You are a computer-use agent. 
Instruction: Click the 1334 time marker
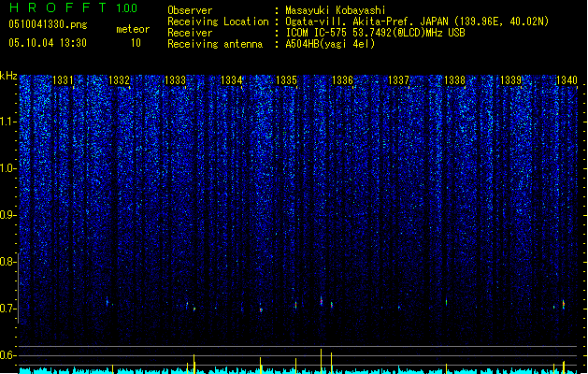(x=232, y=80)
